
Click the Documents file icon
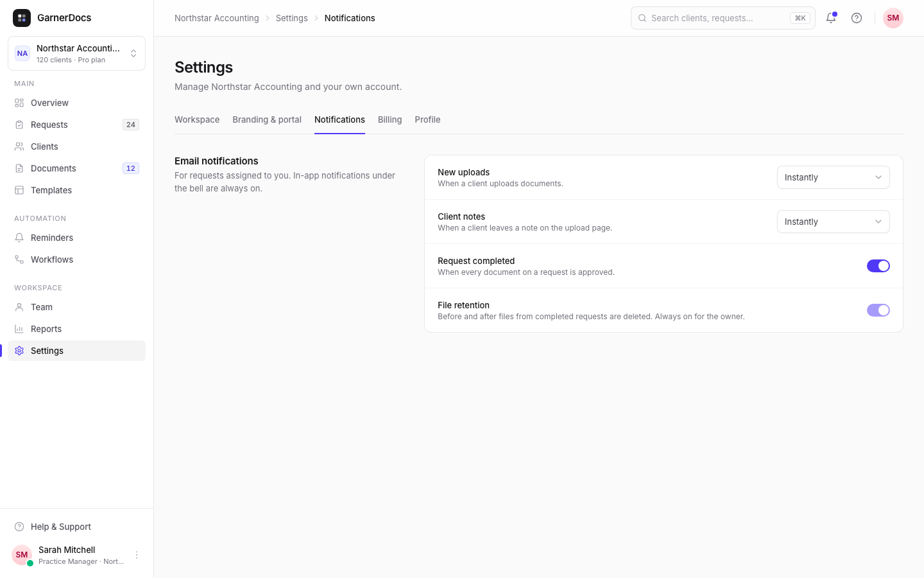coord(19,168)
